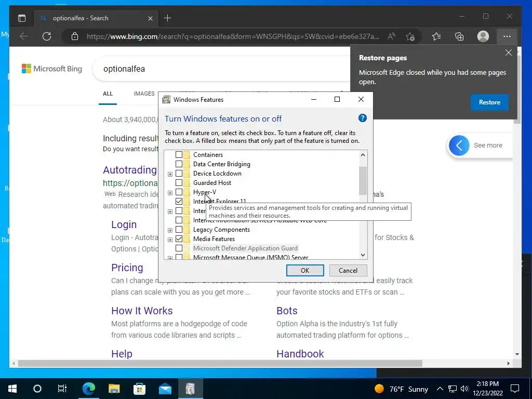532x399 pixels.
Task: Open the notification center icon
Action: tap(515, 389)
